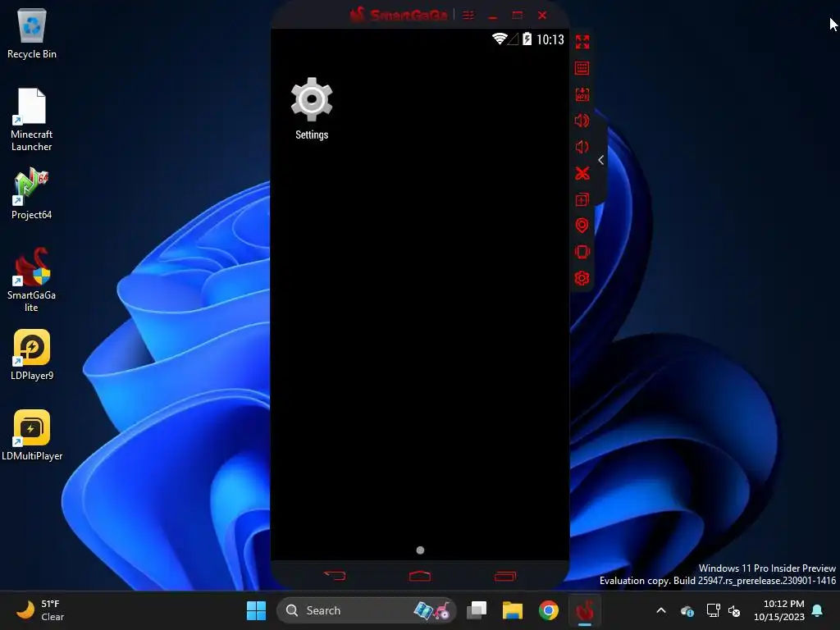Screen dimensions: 840x630
Task: Tap the Android back button
Action: tap(335, 576)
